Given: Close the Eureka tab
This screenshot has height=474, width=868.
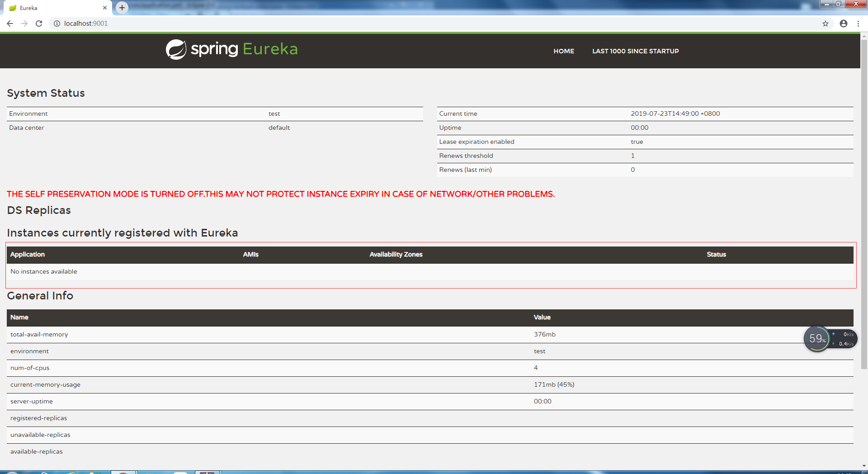Looking at the screenshot, I should click(x=105, y=8).
